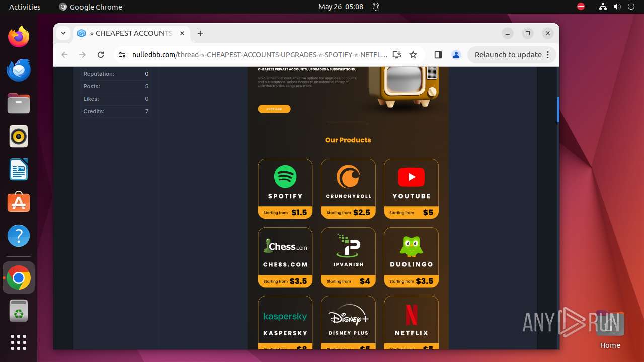Image resolution: width=644 pixels, height=362 pixels.
Task: Click the 'Reputation:' stat row
Action: tap(116, 74)
